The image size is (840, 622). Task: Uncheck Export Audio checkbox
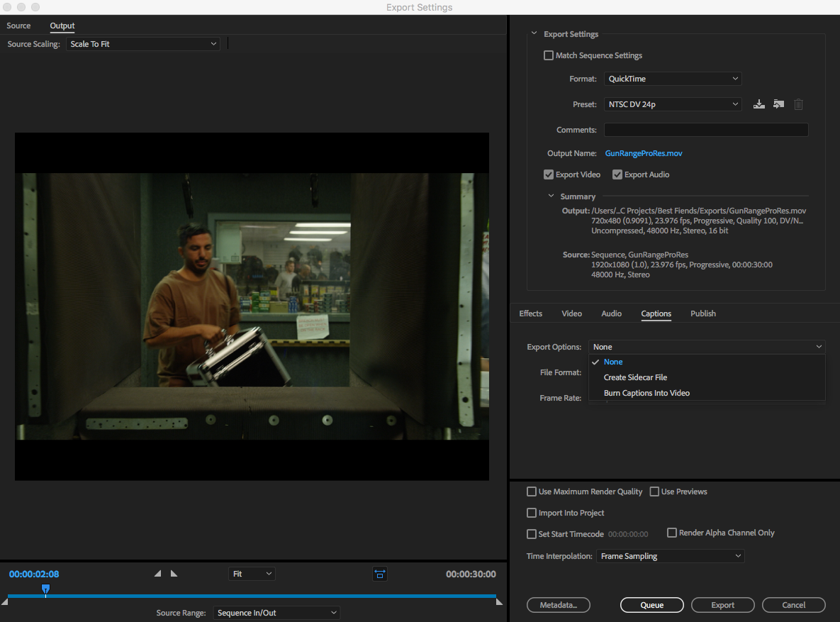click(617, 174)
